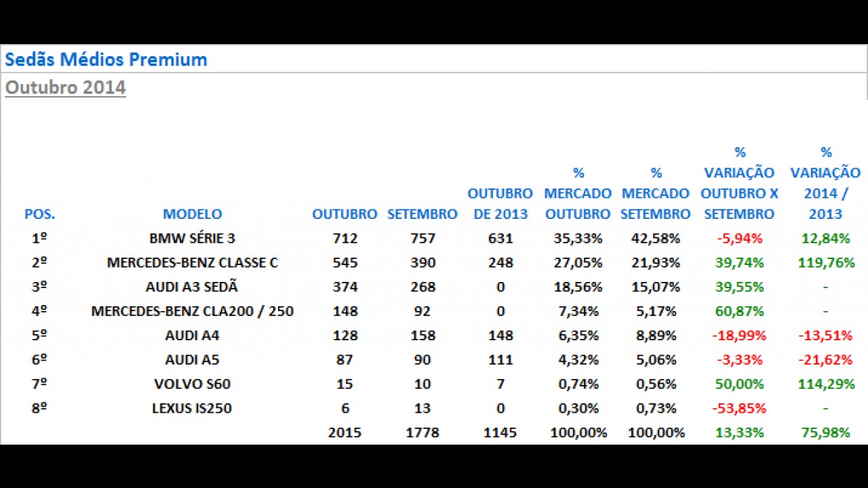Select 'MERCEDES-BENZ CLA200 / 250' cell
Viewport: 868px width, 488px height.
pyautogui.click(x=193, y=312)
